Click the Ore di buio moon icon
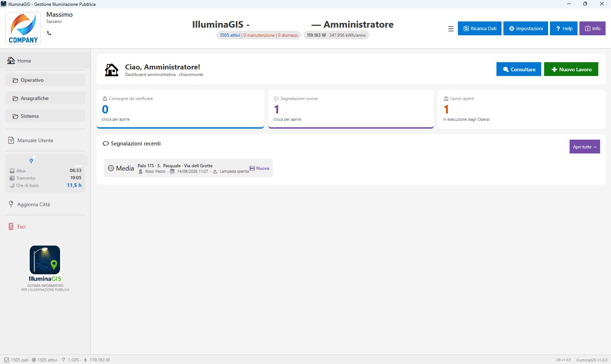The height and width of the screenshot is (364, 611). 12,185
